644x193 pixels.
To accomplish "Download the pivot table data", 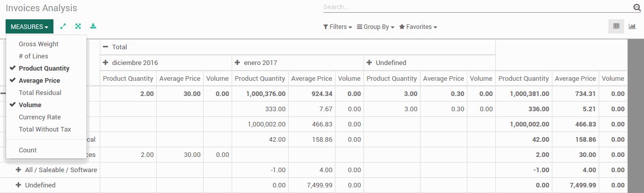I will pos(93,26).
